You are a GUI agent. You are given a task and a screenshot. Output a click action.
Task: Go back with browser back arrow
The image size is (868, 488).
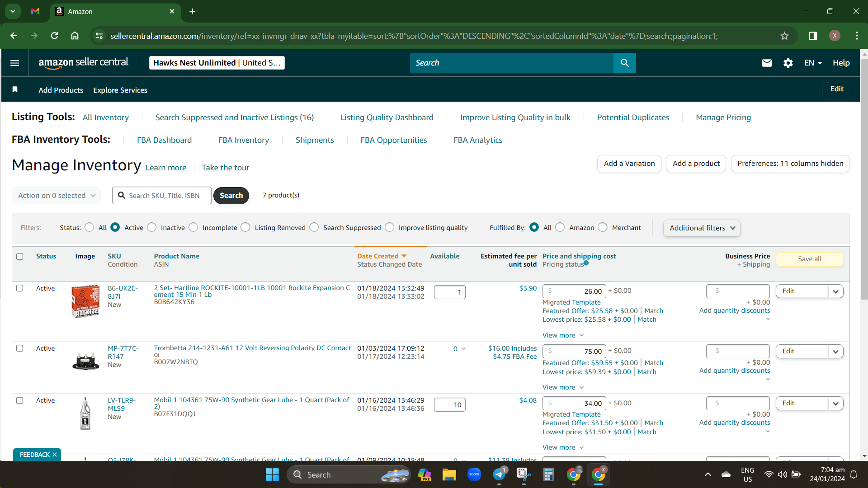(14, 36)
